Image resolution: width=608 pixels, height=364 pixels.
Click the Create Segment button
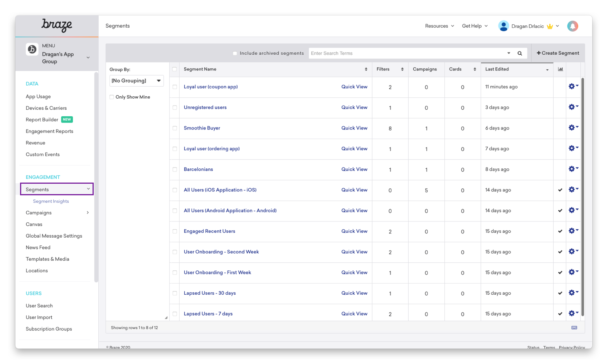point(558,53)
